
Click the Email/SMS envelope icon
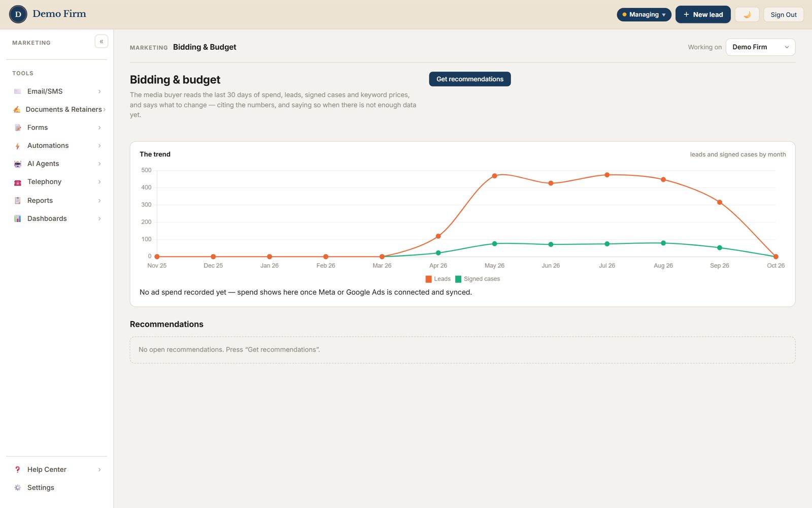point(18,91)
